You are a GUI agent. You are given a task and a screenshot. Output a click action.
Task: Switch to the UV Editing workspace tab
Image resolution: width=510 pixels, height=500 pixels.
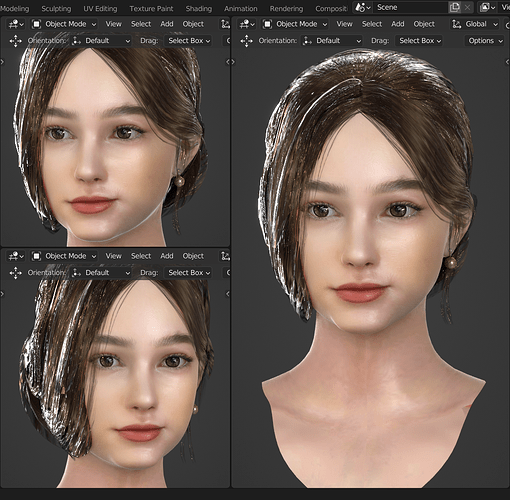point(100,9)
